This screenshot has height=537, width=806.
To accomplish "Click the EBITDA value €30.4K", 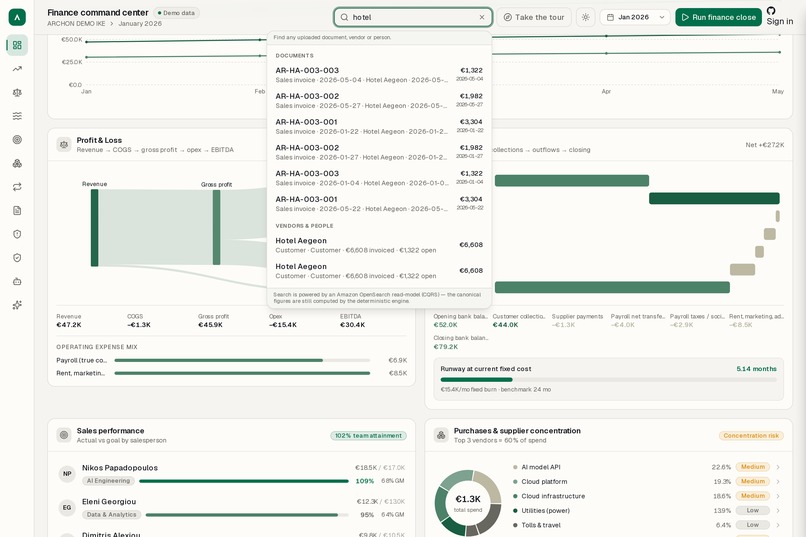I will pos(353,325).
